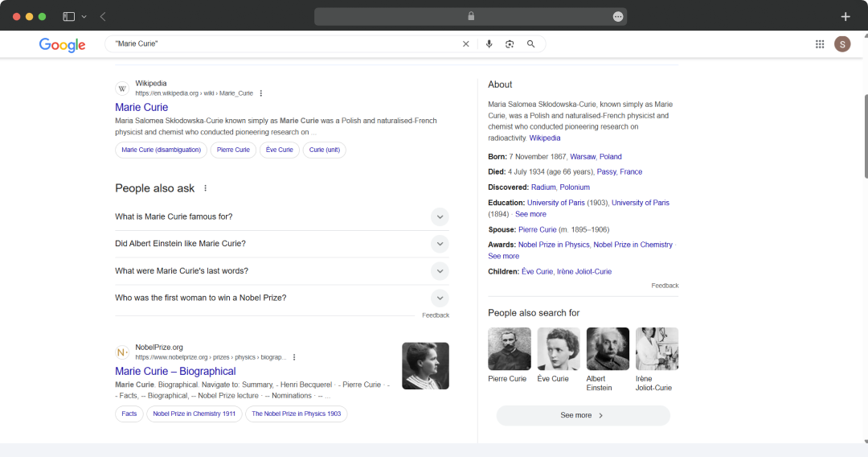868x457 pixels.
Task: Go back with browser back arrow
Action: (103, 17)
